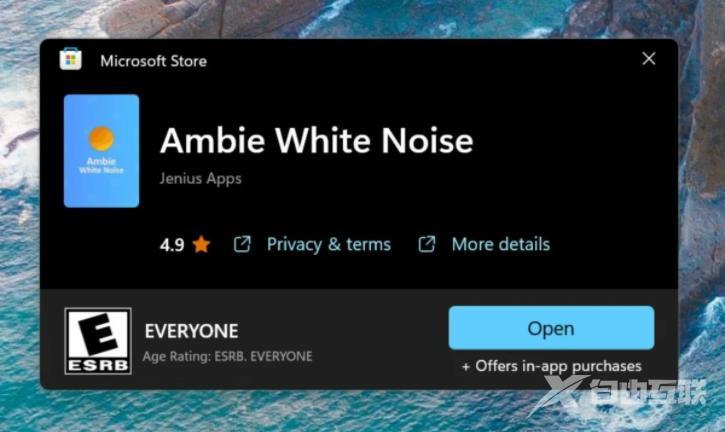Click the external link icon before Privacy & terms

[242, 244]
